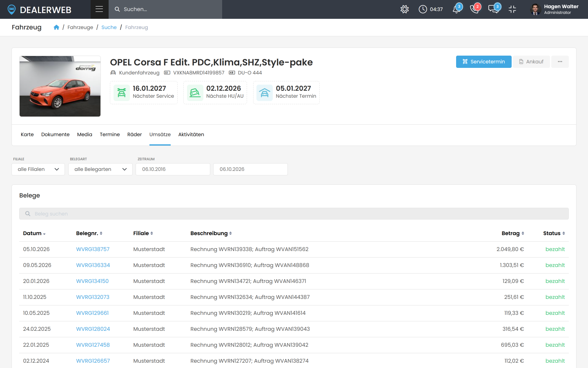Click the Fahrzeuge breadcrumb link

[80, 27]
